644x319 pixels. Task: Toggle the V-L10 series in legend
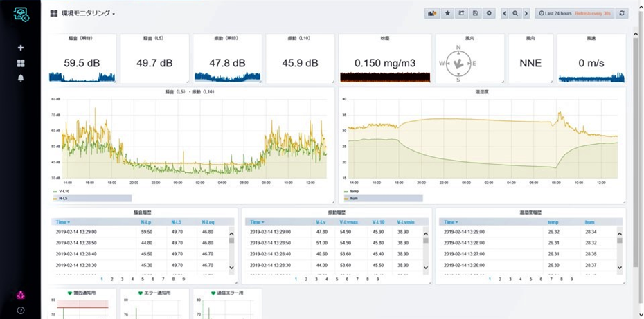coord(63,191)
